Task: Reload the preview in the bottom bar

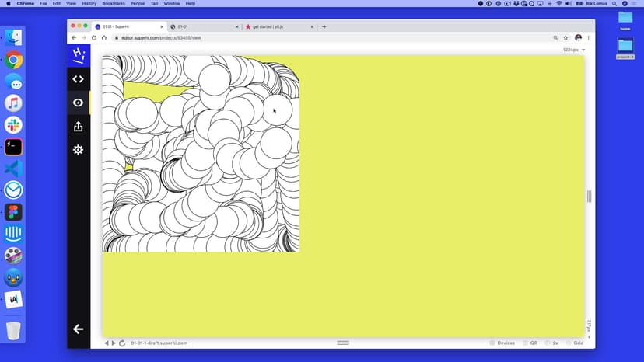Action: tap(122, 343)
